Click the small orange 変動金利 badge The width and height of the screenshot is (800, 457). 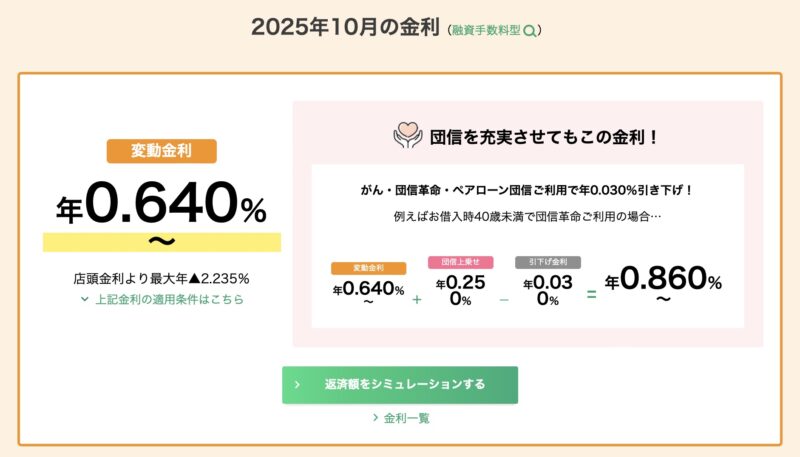(x=368, y=268)
